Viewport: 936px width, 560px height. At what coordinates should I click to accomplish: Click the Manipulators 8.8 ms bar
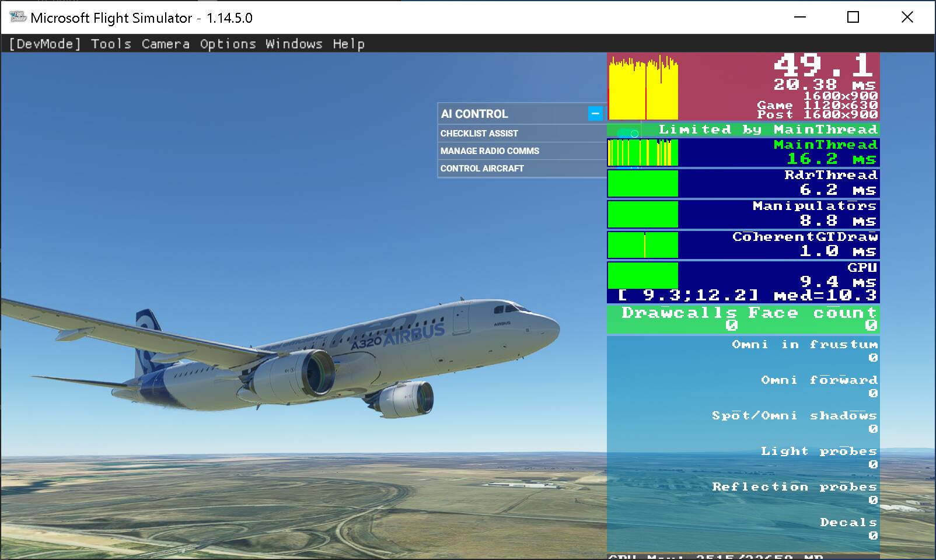pos(642,214)
